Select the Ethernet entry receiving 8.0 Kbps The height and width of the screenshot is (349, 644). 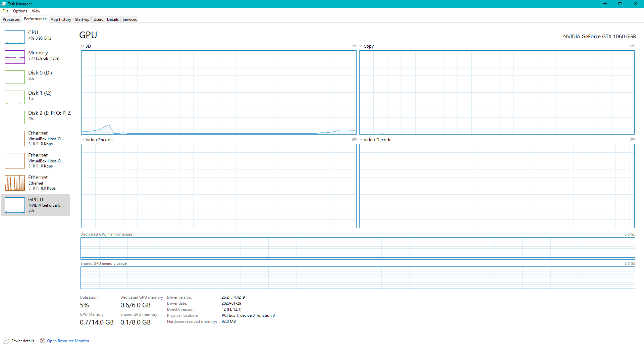(x=36, y=183)
